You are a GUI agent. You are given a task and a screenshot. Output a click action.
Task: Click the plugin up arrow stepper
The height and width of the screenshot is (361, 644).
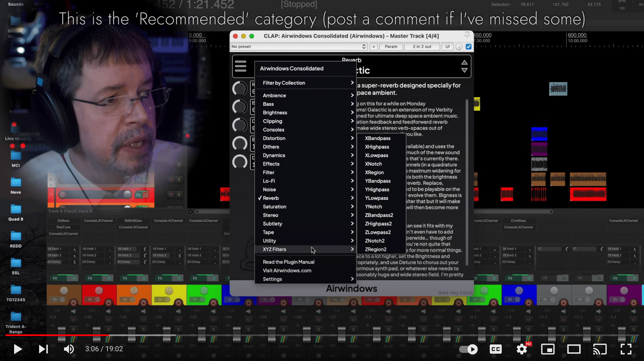[x=464, y=62]
